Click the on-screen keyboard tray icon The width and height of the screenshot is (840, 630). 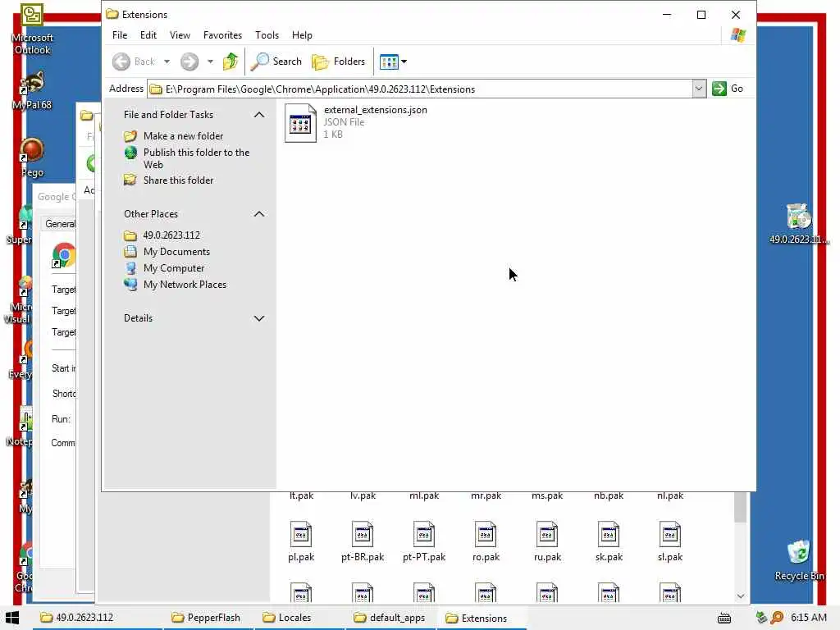click(x=724, y=619)
